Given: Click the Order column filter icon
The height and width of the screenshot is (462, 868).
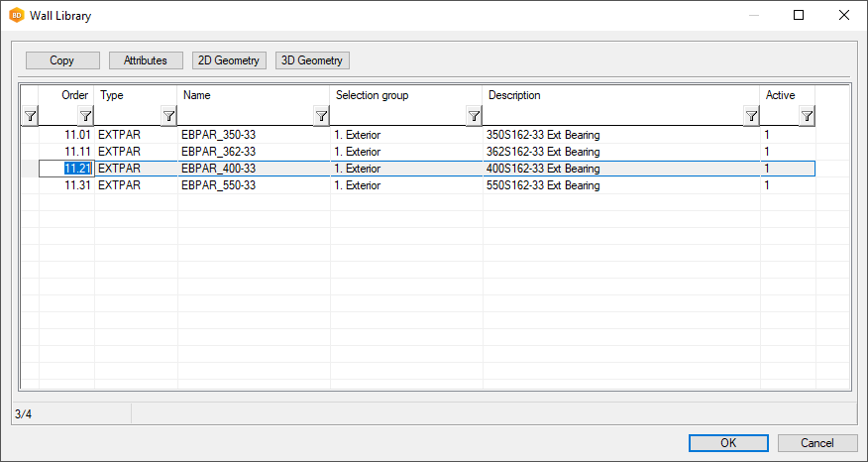Looking at the screenshot, I should coord(86,116).
